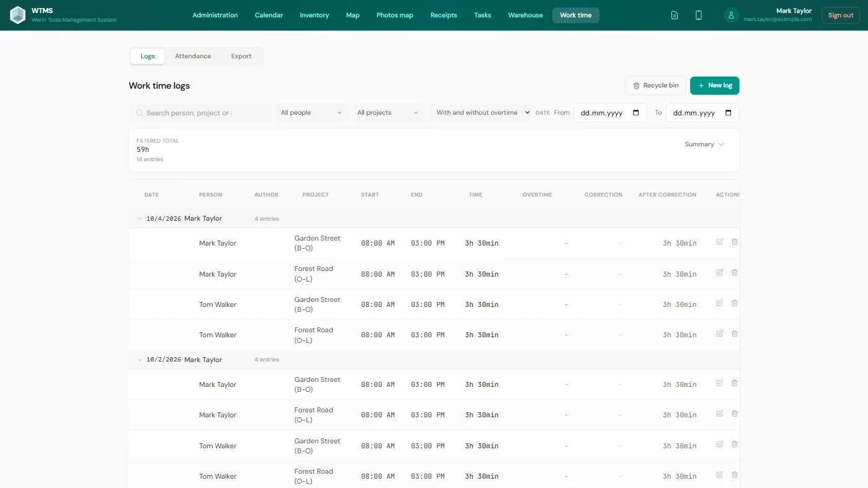Open the Photos map page
This screenshot has width=868, height=488.
pos(395,16)
